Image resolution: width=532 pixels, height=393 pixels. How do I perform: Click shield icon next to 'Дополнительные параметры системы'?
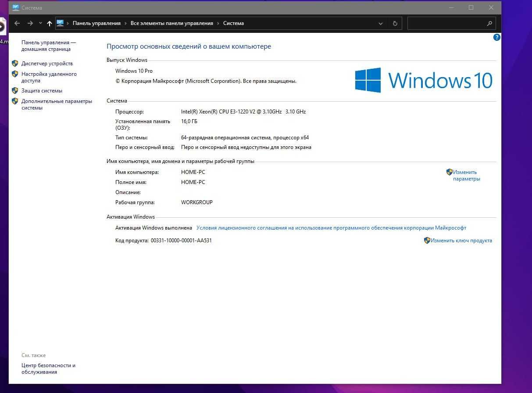tap(15, 101)
